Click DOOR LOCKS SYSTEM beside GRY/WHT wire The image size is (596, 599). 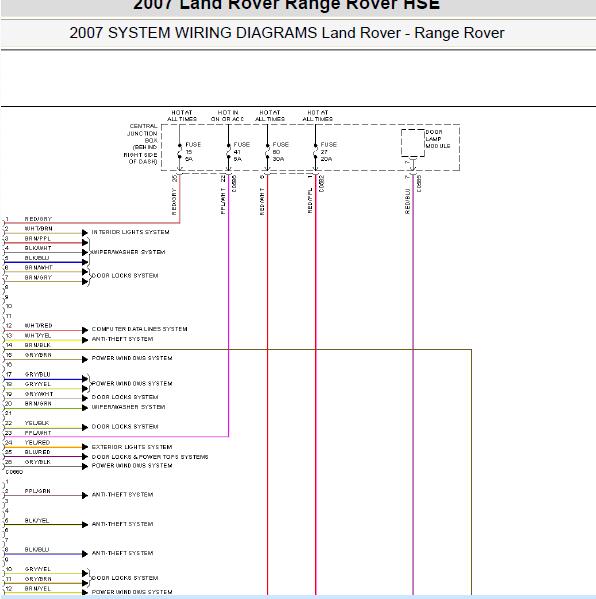pyautogui.click(x=125, y=397)
